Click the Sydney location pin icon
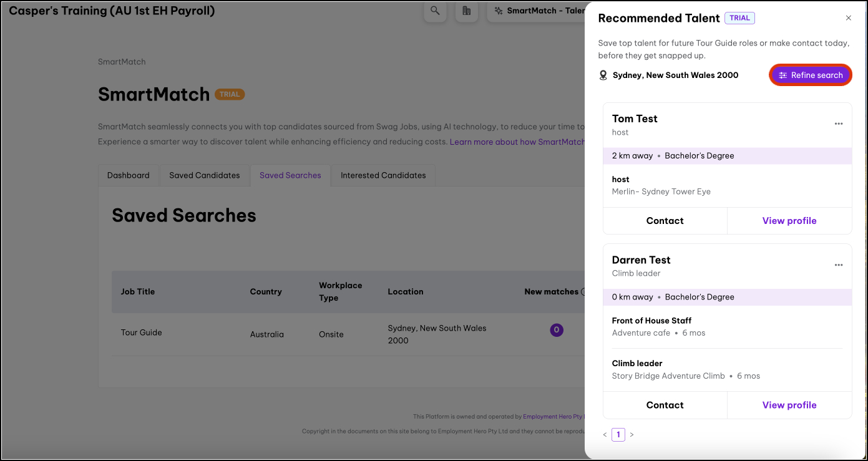The height and width of the screenshot is (461, 868). [x=603, y=75]
